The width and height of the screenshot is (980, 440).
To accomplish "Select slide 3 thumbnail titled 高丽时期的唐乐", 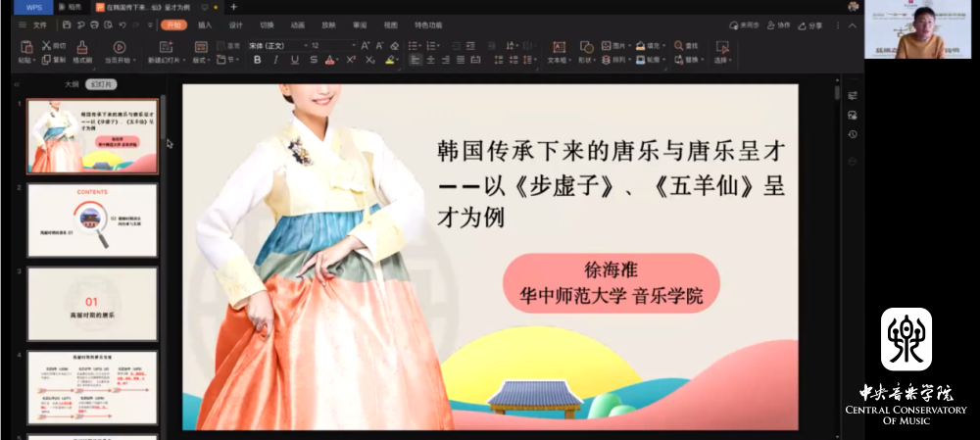I will tap(92, 304).
